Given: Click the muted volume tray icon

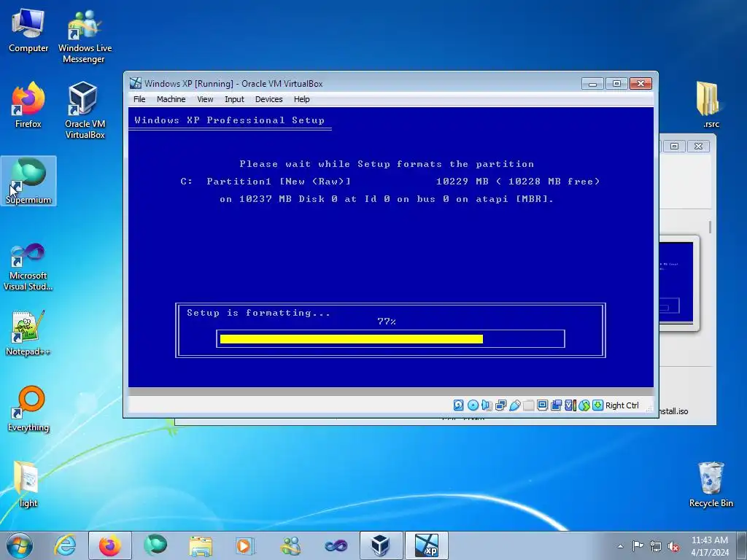Looking at the screenshot, I should (673, 546).
